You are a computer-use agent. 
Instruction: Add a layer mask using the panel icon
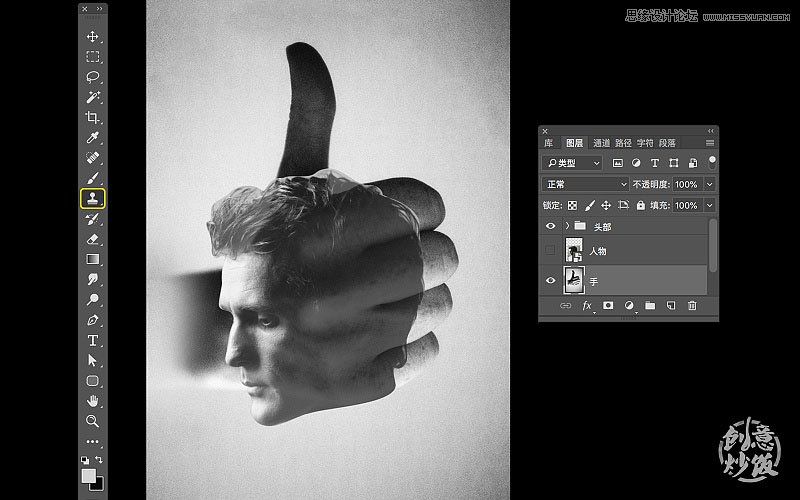pos(607,305)
